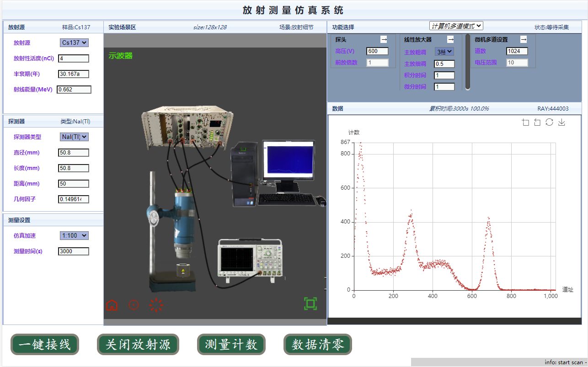
Task: Click the chart refresh icon
Action: pyautogui.click(x=550, y=122)
